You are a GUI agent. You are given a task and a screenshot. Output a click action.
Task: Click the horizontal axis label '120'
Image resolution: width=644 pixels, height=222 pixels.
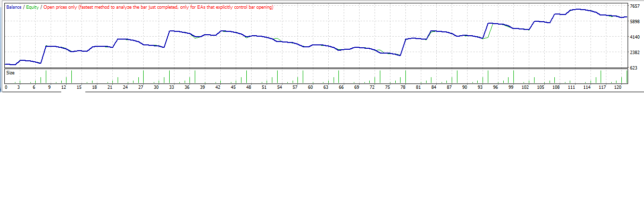[618, 87]
